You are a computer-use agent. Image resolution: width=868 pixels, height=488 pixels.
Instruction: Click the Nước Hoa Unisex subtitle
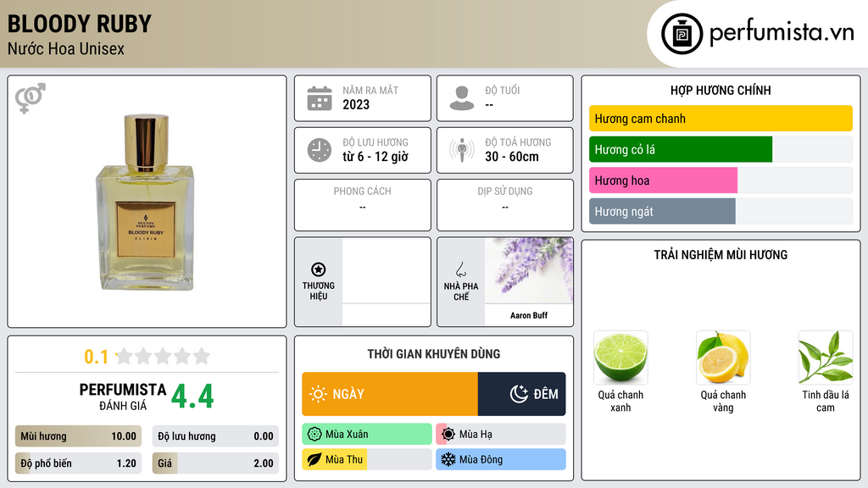click(x=66, y=48)
